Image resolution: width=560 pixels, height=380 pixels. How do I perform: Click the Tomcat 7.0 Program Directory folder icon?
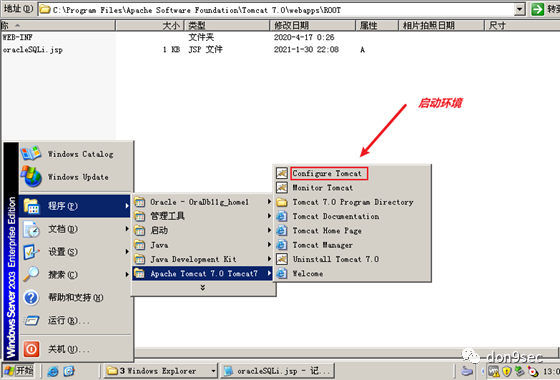pyautogui.click(x=281, y=202)
